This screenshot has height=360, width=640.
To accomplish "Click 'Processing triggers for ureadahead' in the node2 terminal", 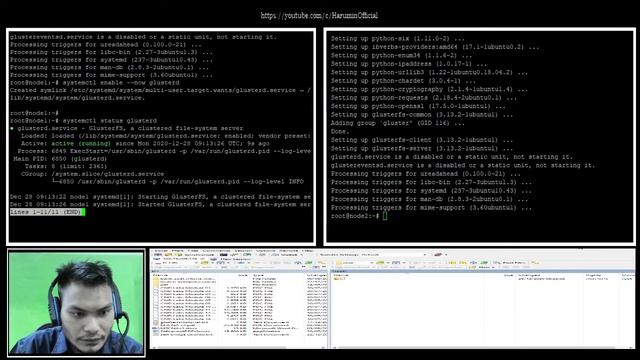I will pyautogui.click(x=425, y=174).
